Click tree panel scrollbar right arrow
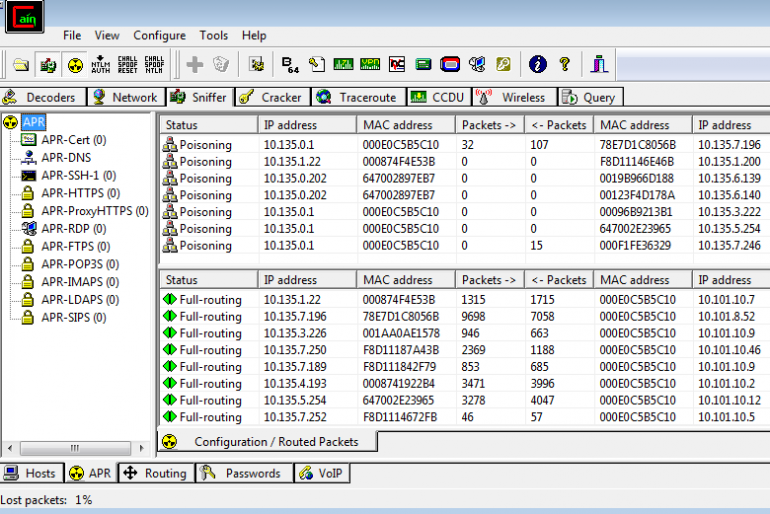The image size is (770, 514). coord(141,448)
